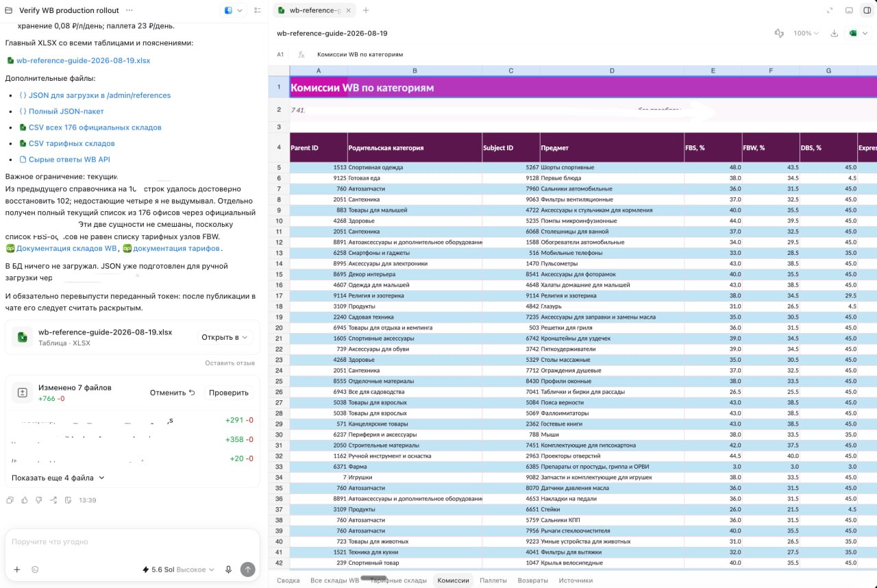Image resolution: width=877 pixels, height=588 pixels.
Task: Click the FBS, % header cell
Action: coord(713,147)
